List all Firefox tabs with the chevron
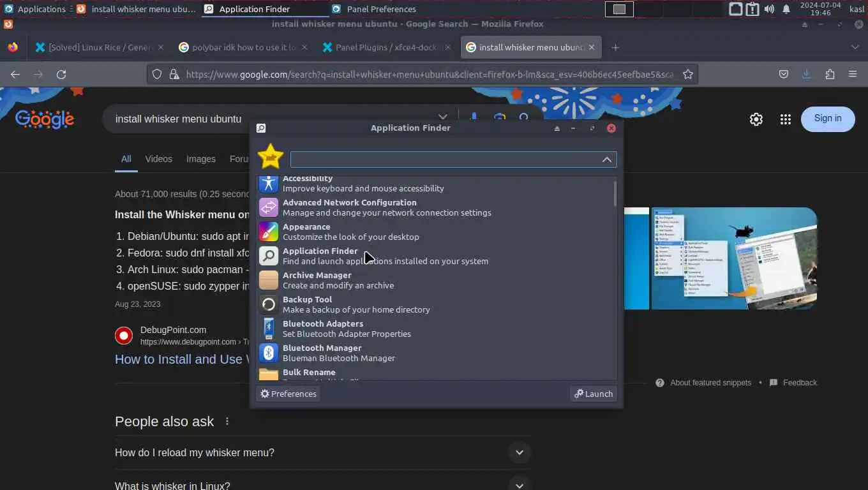Image resolution: width=868 pixels, height=490 pixels. tap(855, 47)
